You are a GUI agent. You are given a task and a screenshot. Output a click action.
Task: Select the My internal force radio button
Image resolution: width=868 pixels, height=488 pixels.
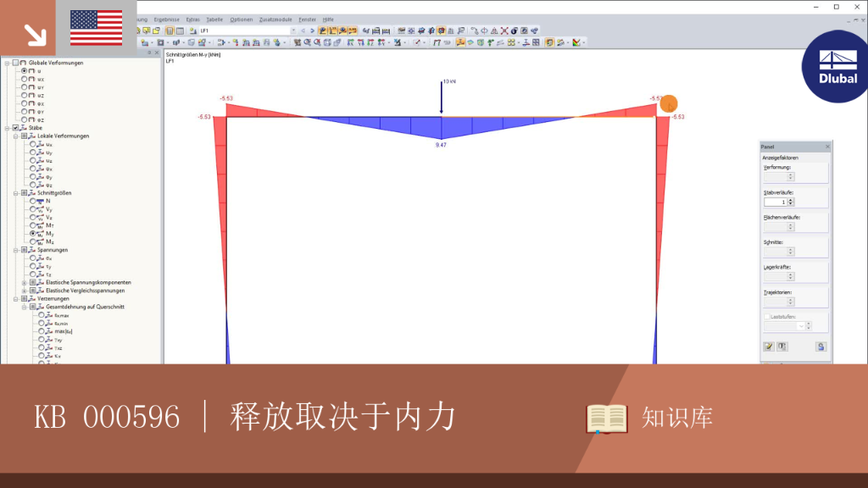tap(33, 234)
